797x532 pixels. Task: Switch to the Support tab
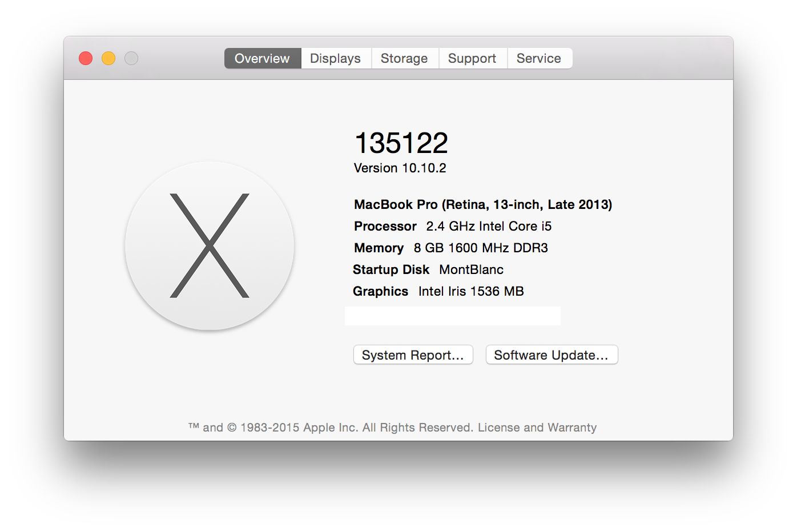(x=472, y=58)
